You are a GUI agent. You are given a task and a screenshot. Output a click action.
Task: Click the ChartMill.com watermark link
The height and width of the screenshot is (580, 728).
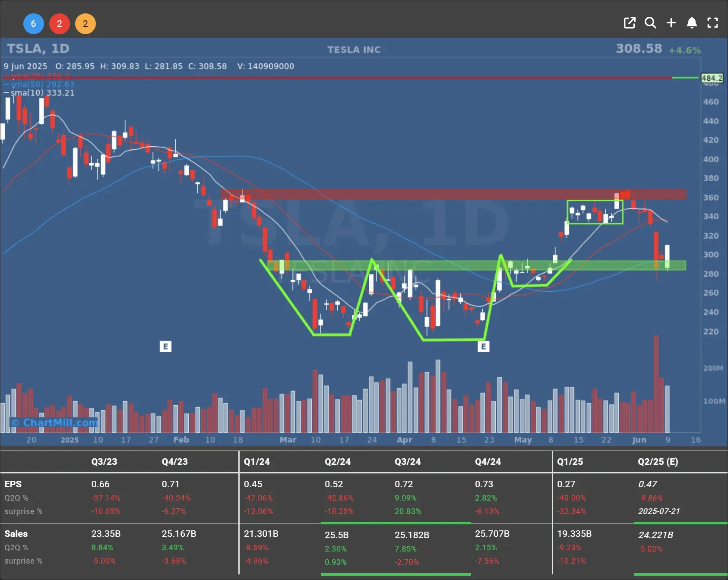point(54,422)
